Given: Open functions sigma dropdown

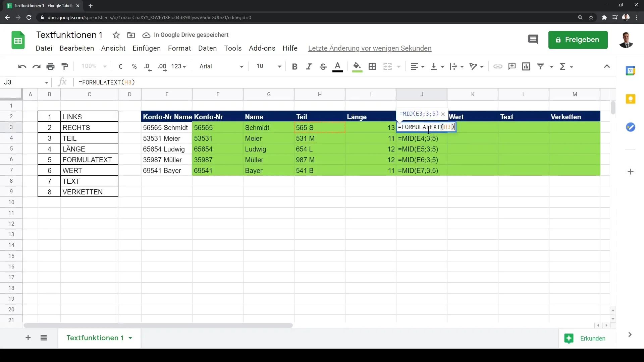Looking at the screenshot, I should 566,66.
